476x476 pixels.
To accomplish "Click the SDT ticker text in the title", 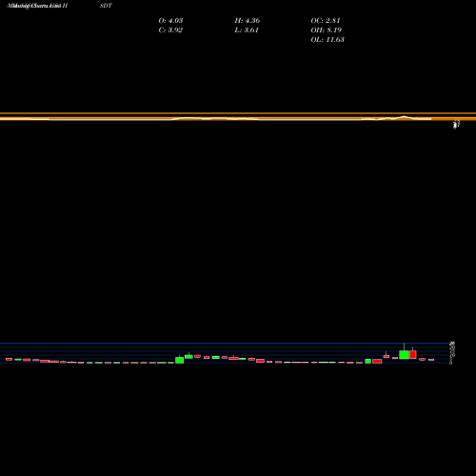I will (x=106, y=6).
